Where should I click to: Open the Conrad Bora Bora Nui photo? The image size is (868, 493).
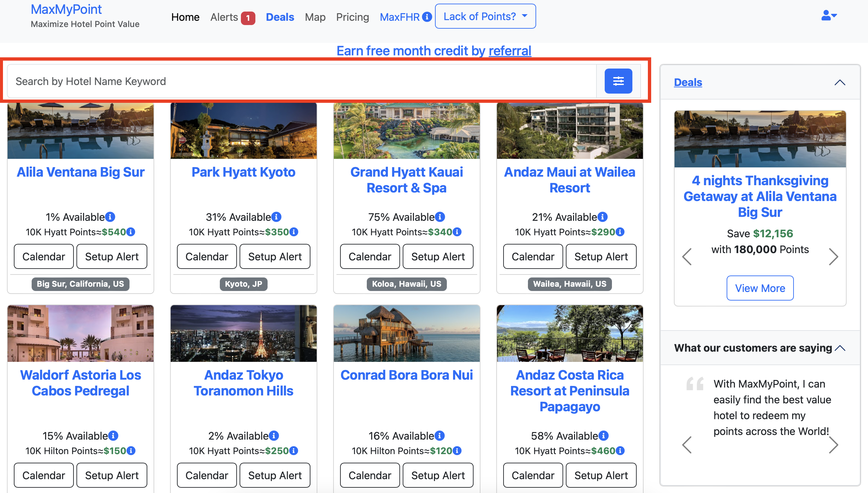coord(407,333)
